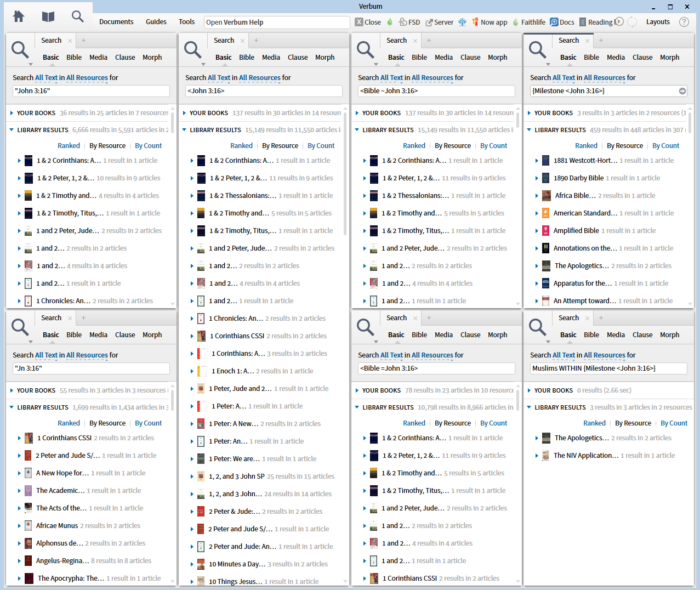This screenshot has height=590, width=700.
Task: Select By Resource in the Muslims WITHIN panel
Action: coord(633,423)
